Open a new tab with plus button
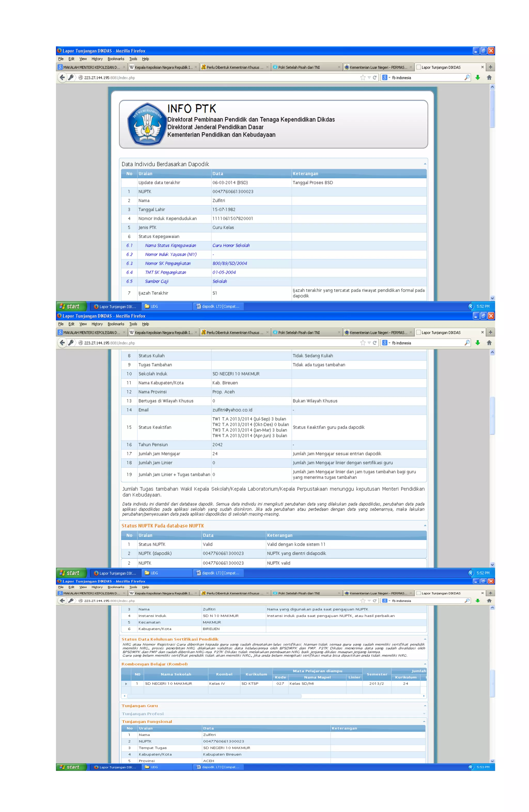Screen dimensions: 529x812 (x=490, y=67)
